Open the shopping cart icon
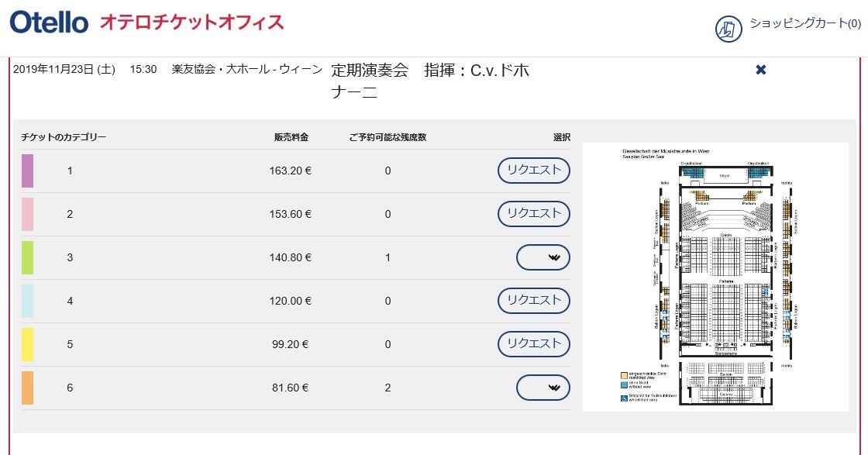The height and width of the screenshot is (455, 868). [x=728, y=29]
